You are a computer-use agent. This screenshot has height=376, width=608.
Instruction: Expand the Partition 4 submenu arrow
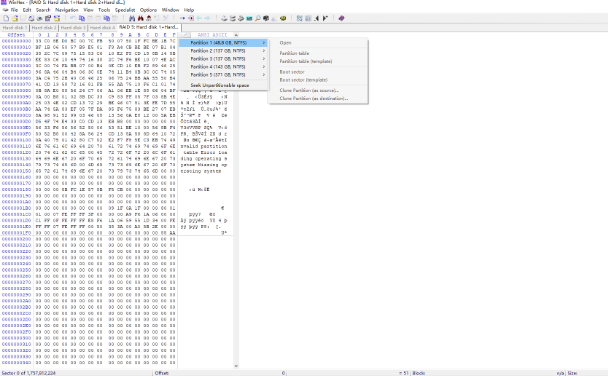pyautogui.click(x=264, y=67)
